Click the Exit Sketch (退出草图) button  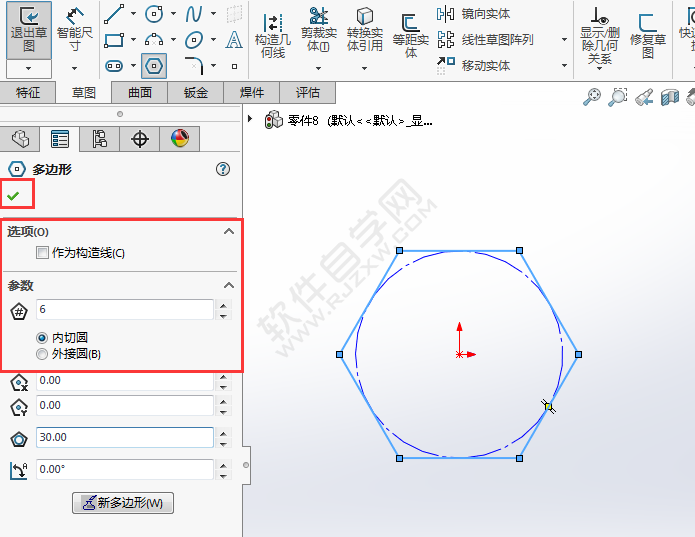[x=29, y=30]
